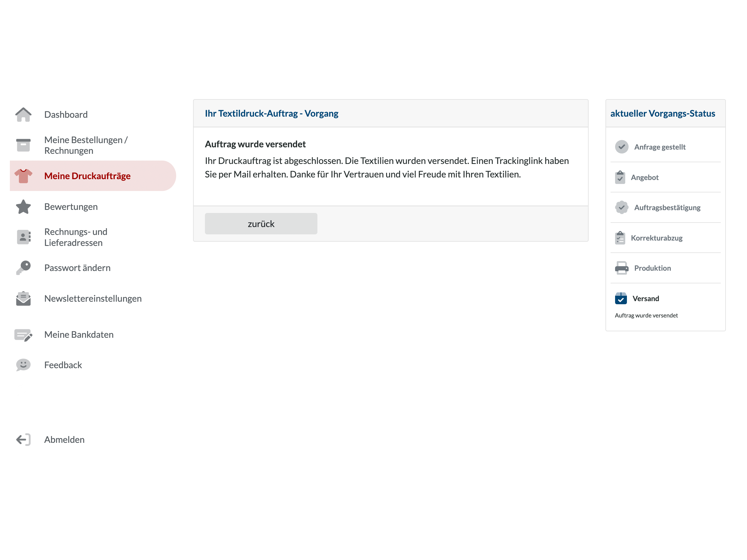Click the Korrekturabzug status label
The width and height of the screenshot is (747, 560).
pos(657,238)
